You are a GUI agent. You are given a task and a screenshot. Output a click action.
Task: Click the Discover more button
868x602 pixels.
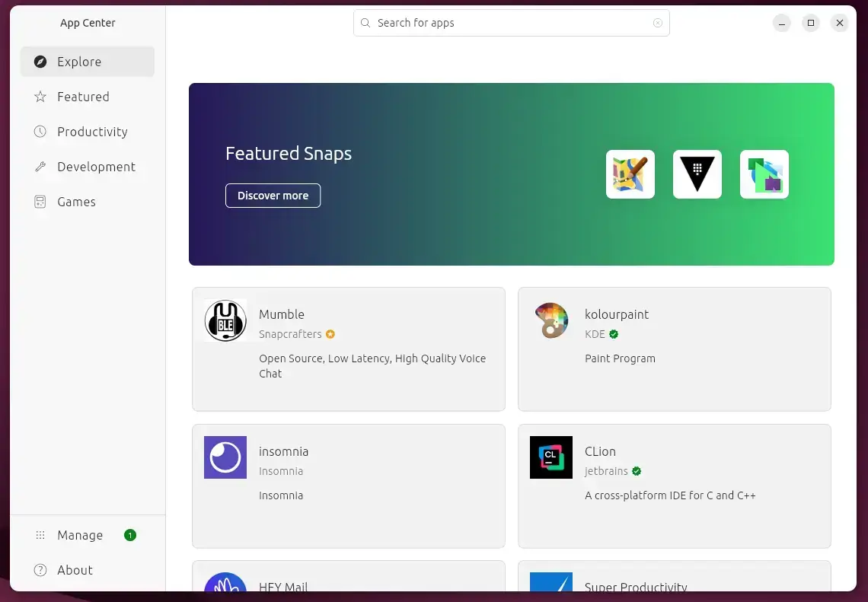pyautogui.click(x=273, y=196)
